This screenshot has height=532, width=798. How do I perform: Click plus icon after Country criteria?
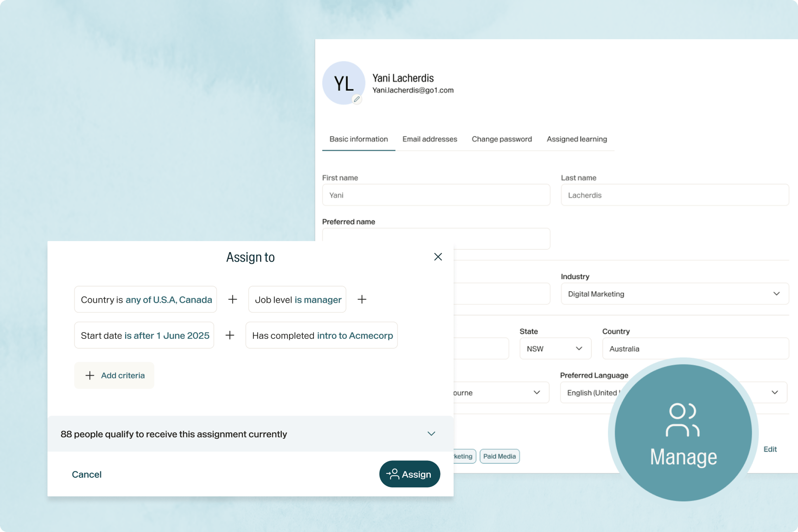(x=232, y=299)
